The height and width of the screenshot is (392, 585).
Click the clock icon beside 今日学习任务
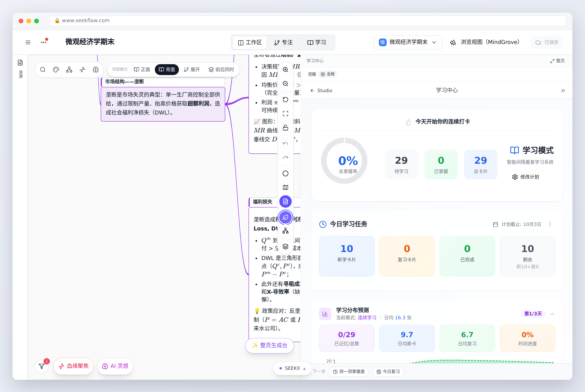pyautogui.click(x=323, y=224)
